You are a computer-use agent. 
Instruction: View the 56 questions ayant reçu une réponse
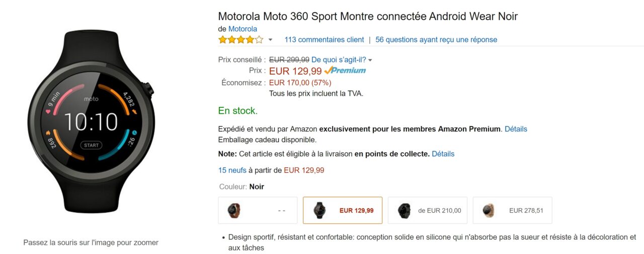436,40
